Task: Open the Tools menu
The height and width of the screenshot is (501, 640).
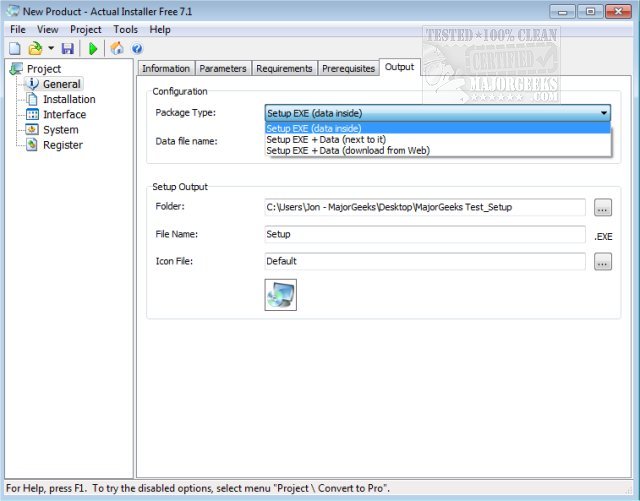Action: tap(125, 30)
